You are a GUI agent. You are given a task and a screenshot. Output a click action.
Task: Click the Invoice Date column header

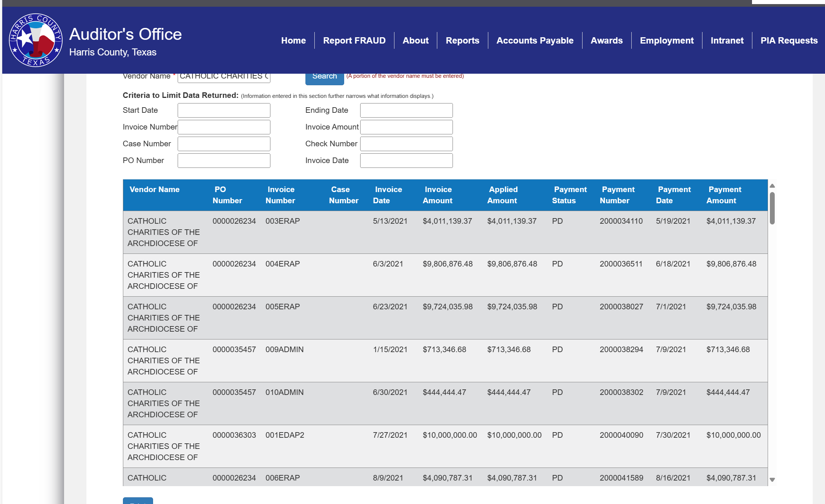coord(388,195)
